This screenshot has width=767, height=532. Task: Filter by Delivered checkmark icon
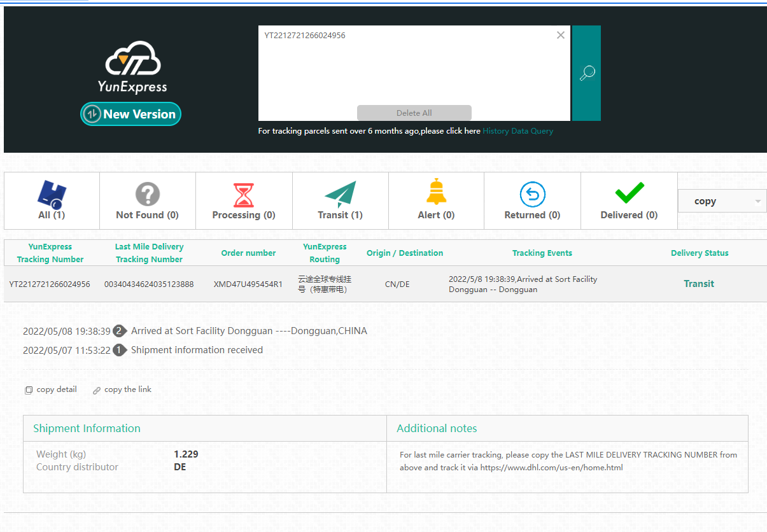click(629, 193)
